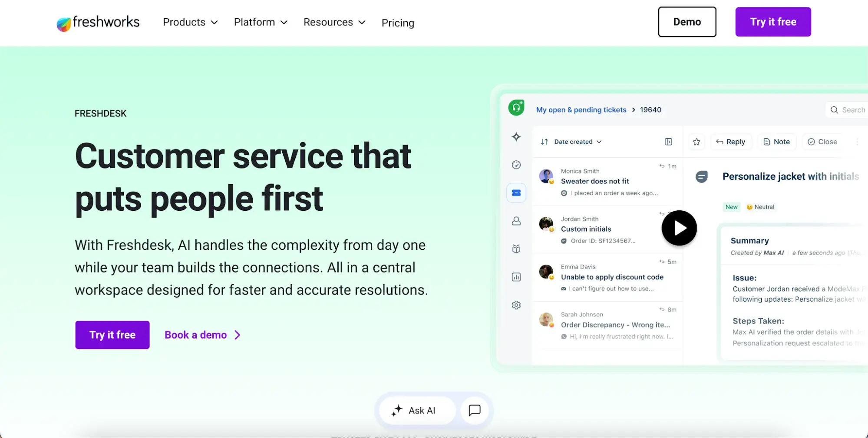Open the chat bubble icon next to Ask AI

click(475, 410)
